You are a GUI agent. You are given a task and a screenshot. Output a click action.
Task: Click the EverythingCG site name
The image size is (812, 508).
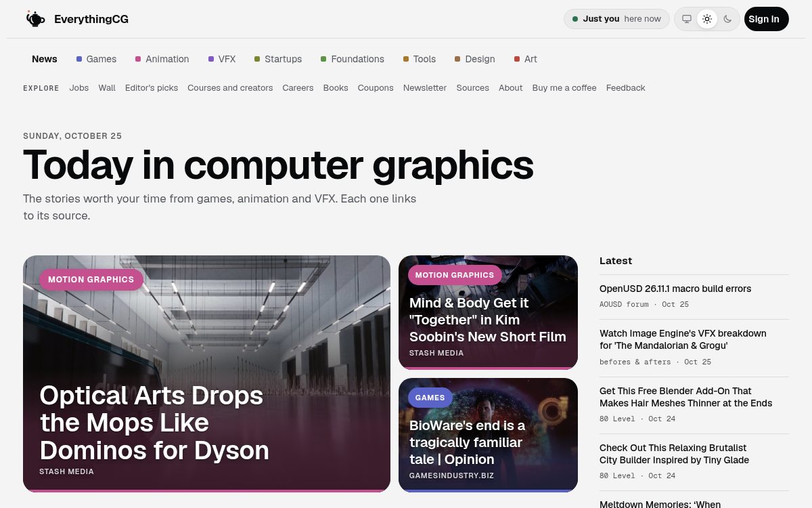click(x=91, y=19)
